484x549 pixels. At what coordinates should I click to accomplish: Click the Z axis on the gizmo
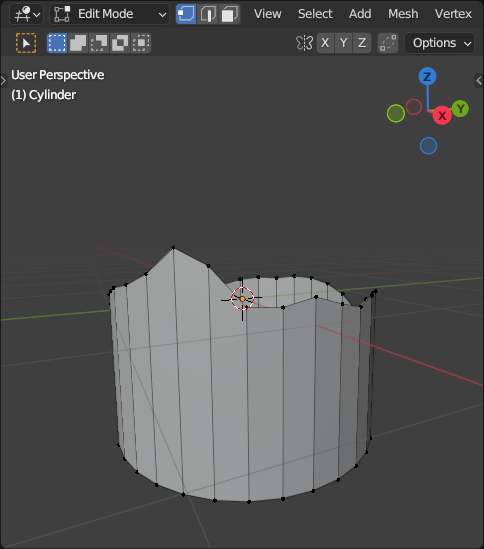pyautogui.click(x=427, y=77)
